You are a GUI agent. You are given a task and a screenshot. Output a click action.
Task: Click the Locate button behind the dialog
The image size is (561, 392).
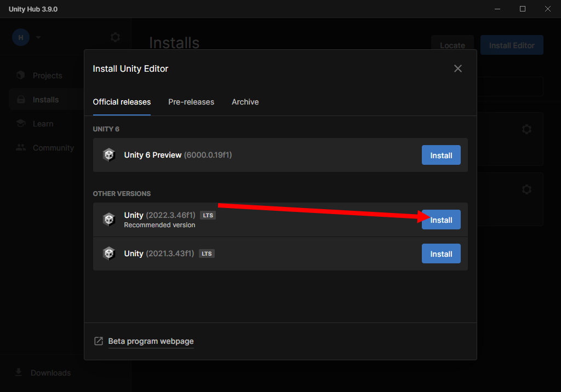point(452,45)
